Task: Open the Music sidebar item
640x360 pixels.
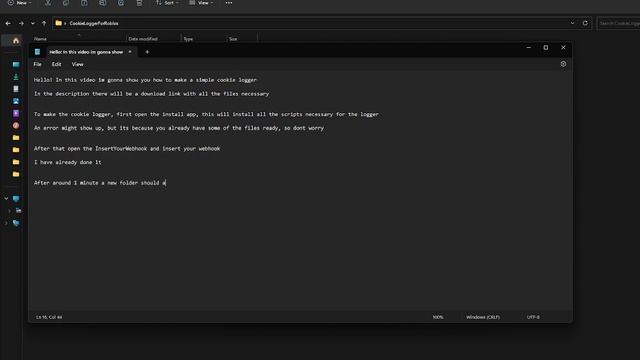Action: click(16, 126)
